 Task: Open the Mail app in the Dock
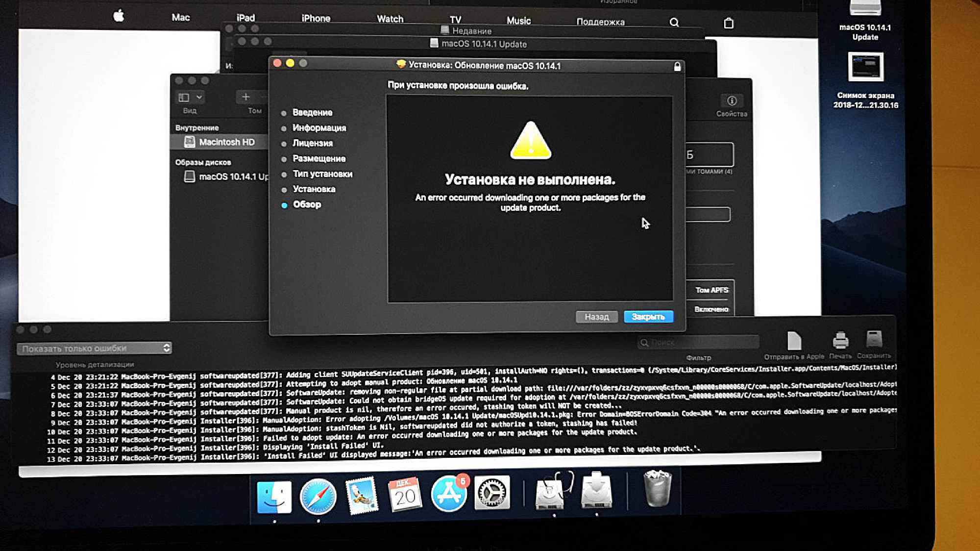click(362, 496)
